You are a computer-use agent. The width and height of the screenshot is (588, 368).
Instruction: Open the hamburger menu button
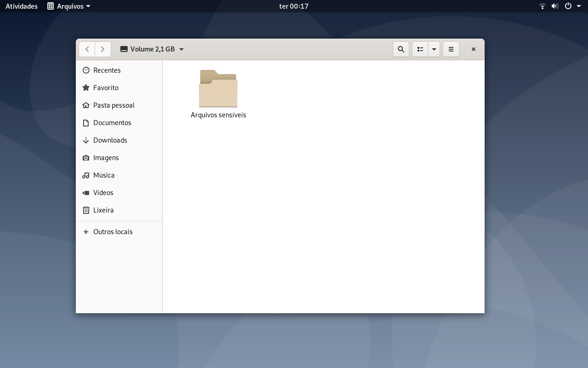coord(451,49)
